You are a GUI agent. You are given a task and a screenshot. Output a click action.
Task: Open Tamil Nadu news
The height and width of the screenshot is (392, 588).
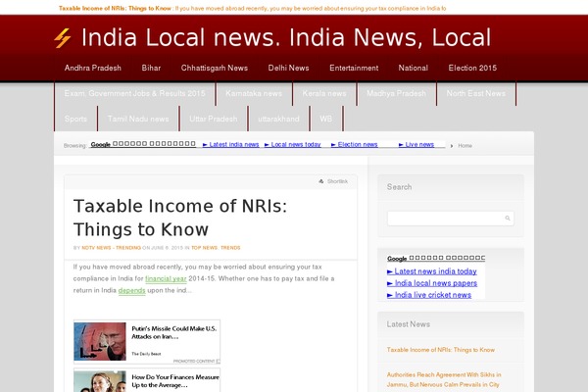[138, 119]
